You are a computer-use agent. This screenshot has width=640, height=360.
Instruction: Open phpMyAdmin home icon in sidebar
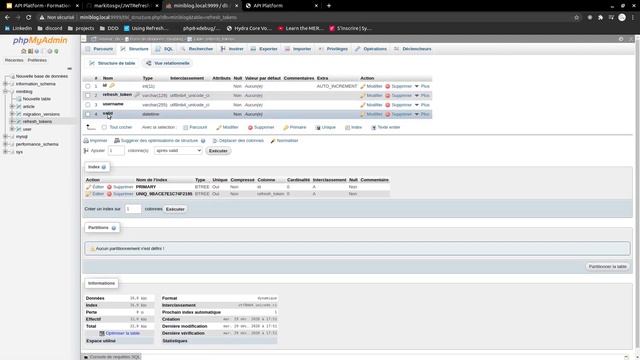point(24,51)
